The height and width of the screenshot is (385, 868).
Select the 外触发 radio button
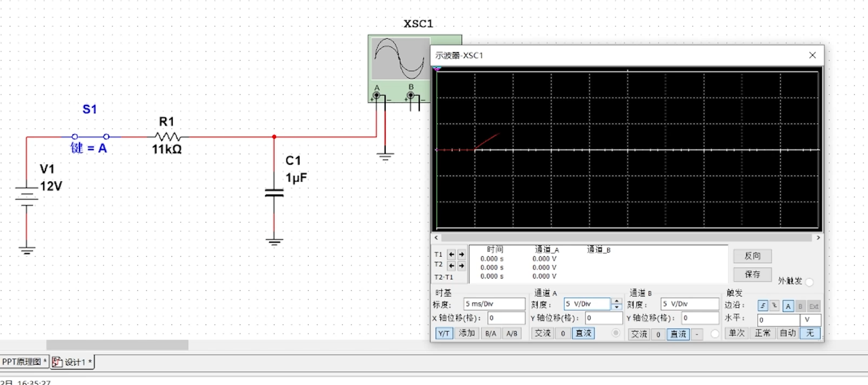(809, 282)
